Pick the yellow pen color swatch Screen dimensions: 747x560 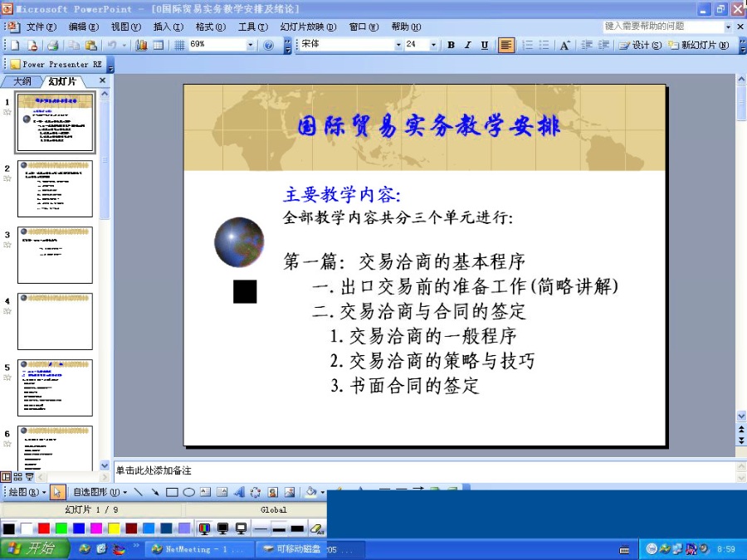(114, 528)
